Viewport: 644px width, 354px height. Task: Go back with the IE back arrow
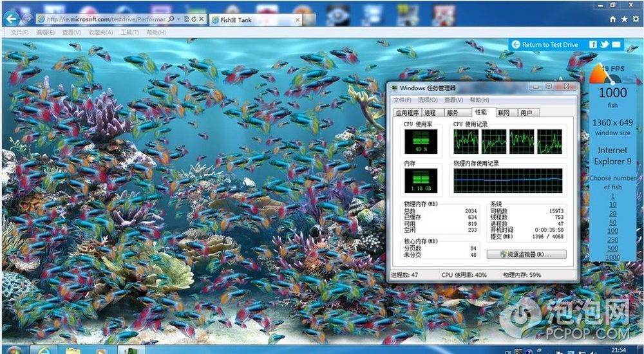pyautogui.click(x=12, y=19)
